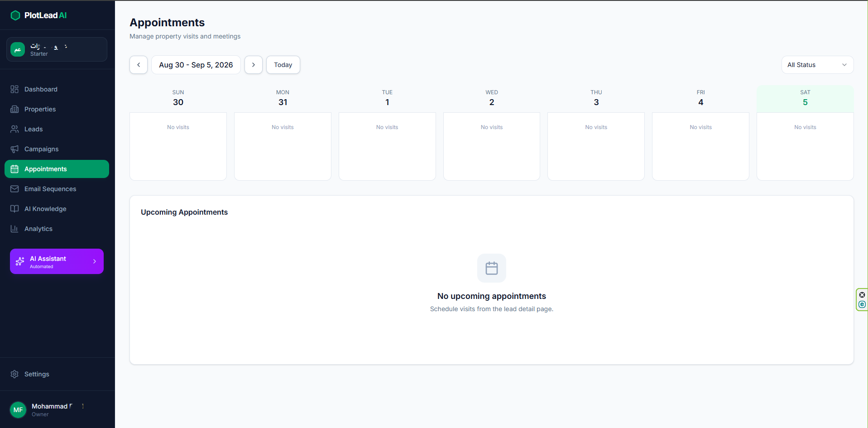Open the All Status filter dropdown
Image resolution: width=868 pixels, height=428 pixels.
click(x=818, y=65)
